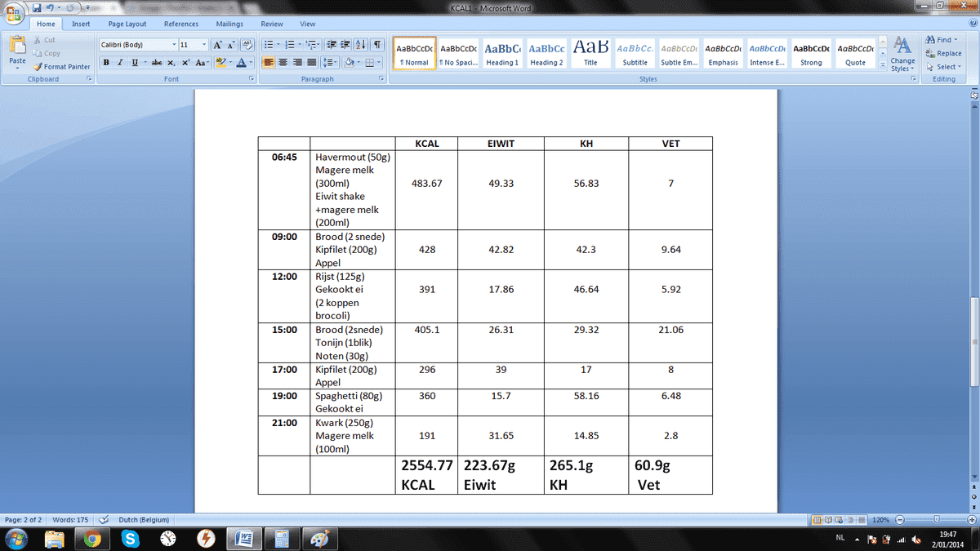The image size is (980, 551).
Task: Select the Sort icon in Paragraph group
Action: [x=362, y=45]
